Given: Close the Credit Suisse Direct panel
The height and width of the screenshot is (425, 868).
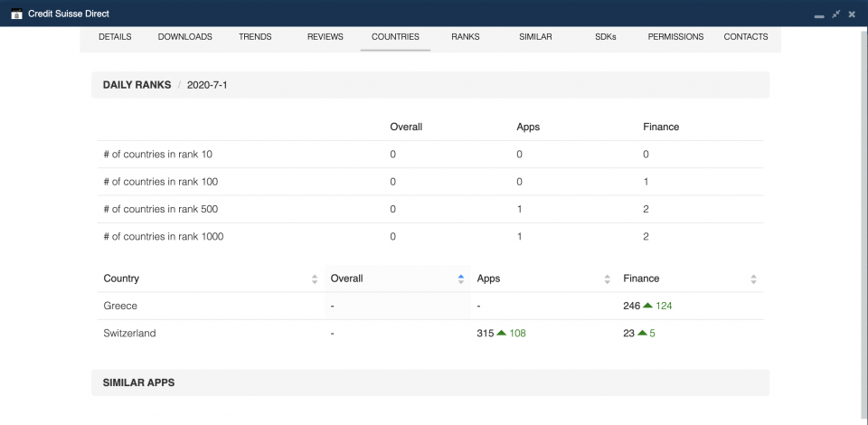Looking at the screenshot, I should [x=852, y=14].
